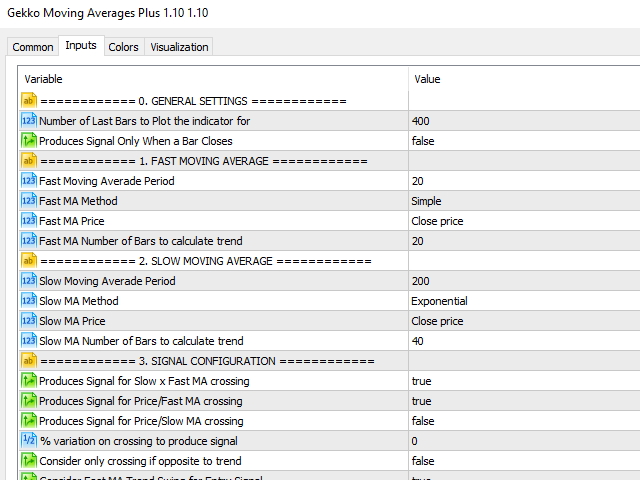Click the boolean icon beside Price/Fast MA crossing
Image resolution: width=640 pixels, height=480 pixels.
tap(28, 401)
